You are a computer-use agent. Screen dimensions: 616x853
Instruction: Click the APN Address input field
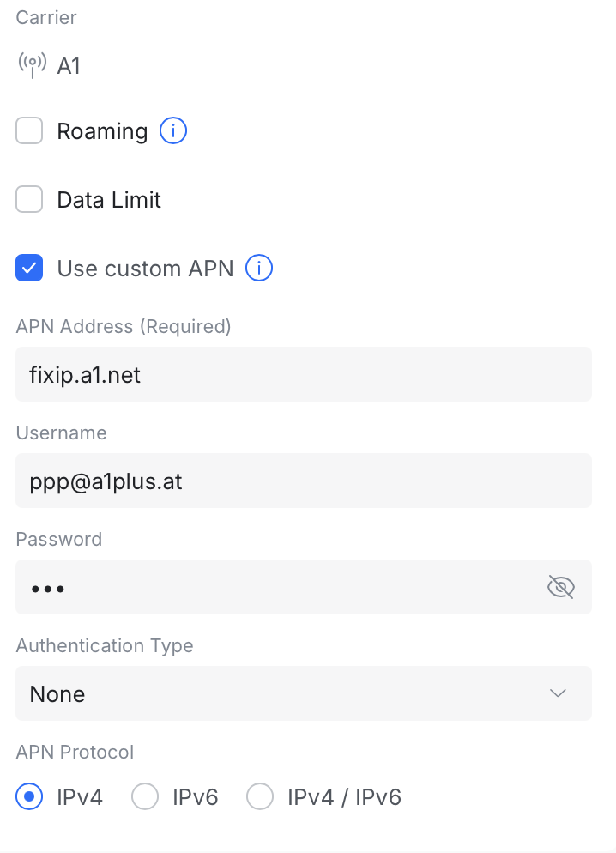coord(303,374)
